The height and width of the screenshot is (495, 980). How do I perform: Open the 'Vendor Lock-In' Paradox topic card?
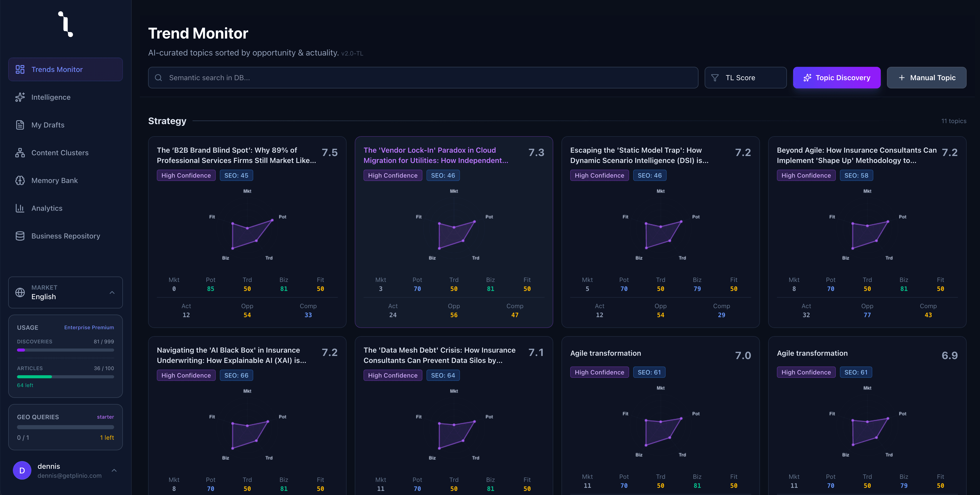[435, 155]
